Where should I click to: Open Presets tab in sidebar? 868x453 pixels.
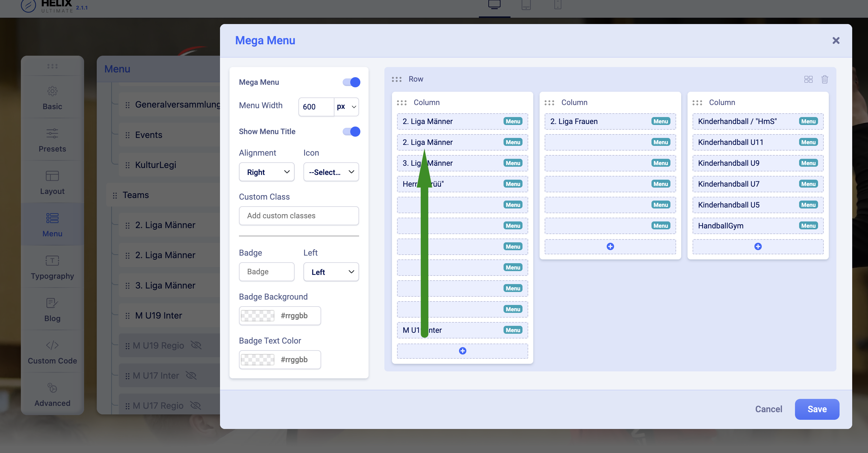click(x=52, y=140)
